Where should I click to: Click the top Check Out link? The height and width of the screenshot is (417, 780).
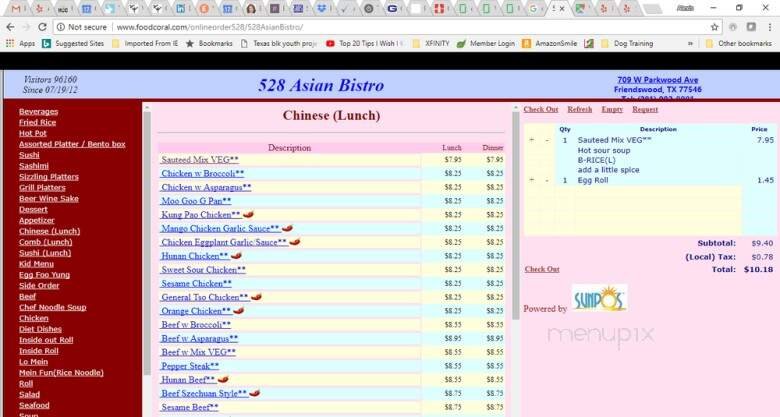click(x=541, y=109)
